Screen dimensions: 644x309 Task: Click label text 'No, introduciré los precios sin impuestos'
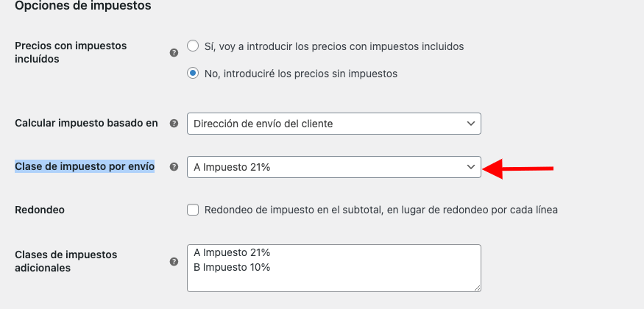pyautogui.click(x=300, y=74)
